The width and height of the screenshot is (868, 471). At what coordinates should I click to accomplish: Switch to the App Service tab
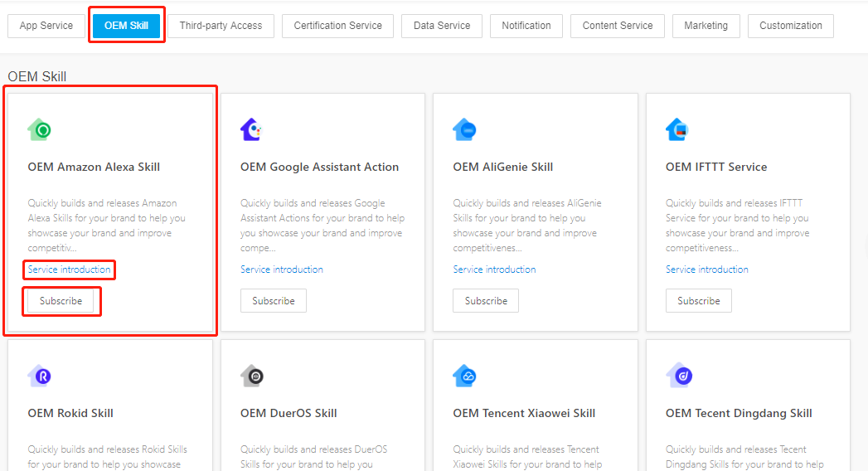[x=46, y=26]
